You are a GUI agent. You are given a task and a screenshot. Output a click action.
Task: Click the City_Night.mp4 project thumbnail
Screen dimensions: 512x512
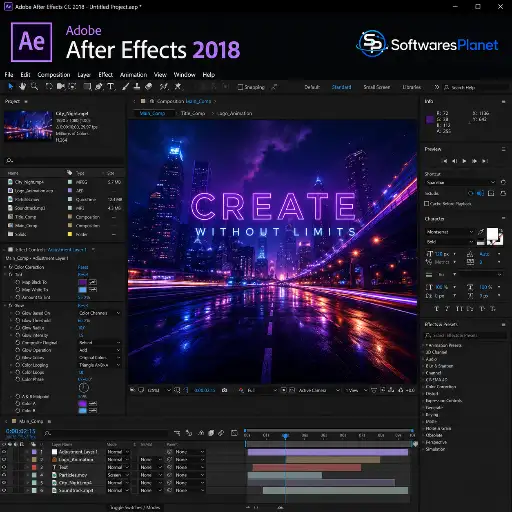28,126
